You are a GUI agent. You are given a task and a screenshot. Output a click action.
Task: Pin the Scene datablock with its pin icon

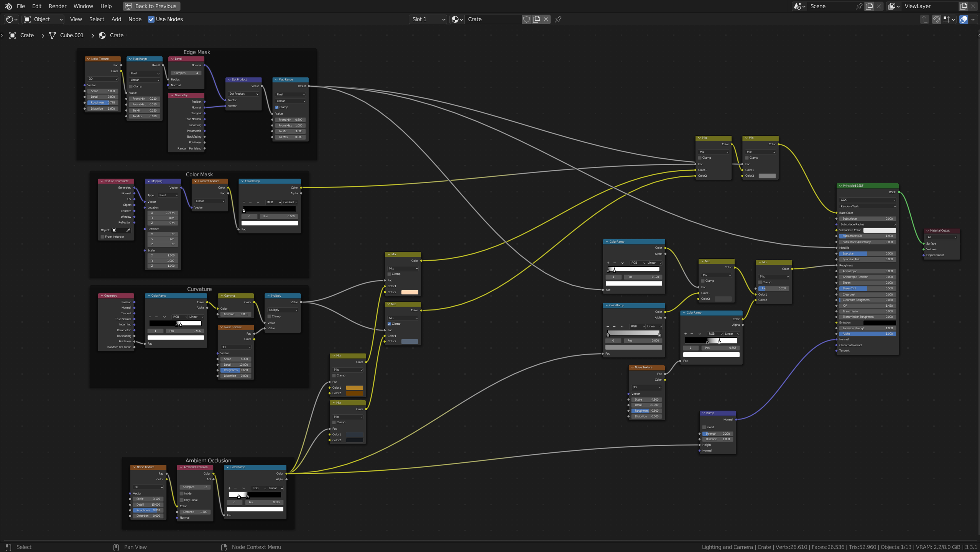pyautogui.click(x=859, y=6)
